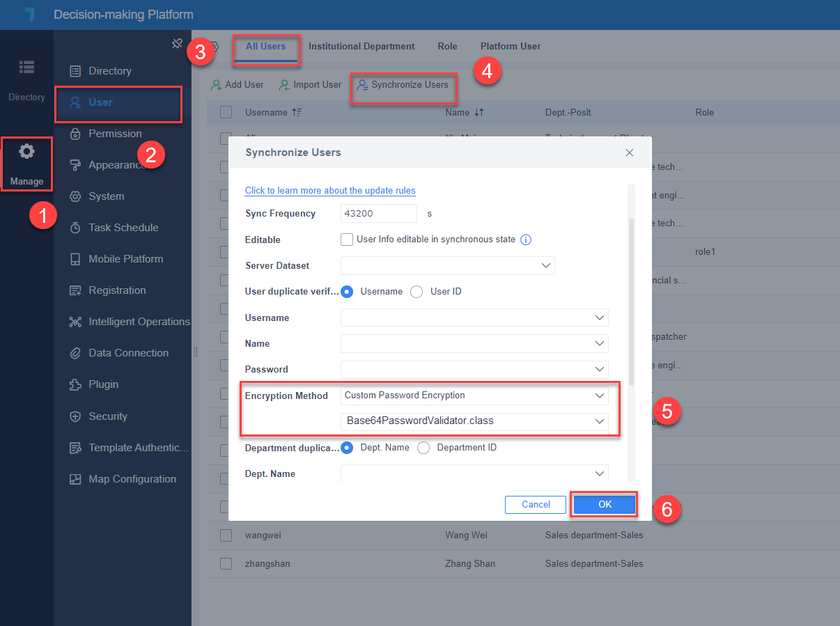Open the Username field dropdown
This screenshot has height=626, width=840.
[474, 318]
